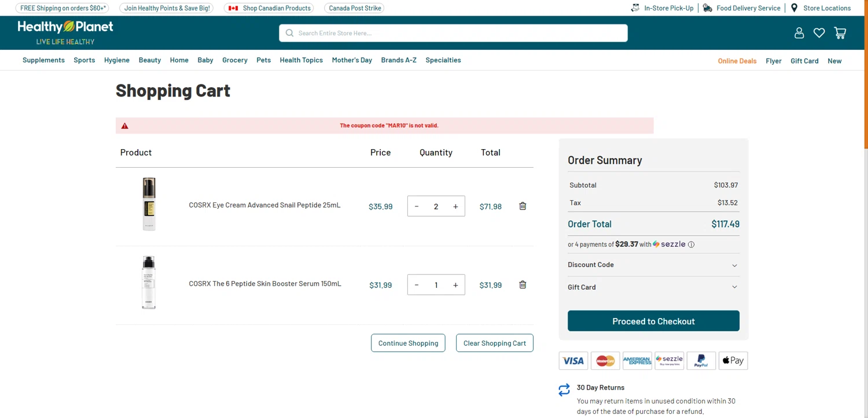Click the Peptide Serum quantity field

pyautogui.click(x=436, y=285)
